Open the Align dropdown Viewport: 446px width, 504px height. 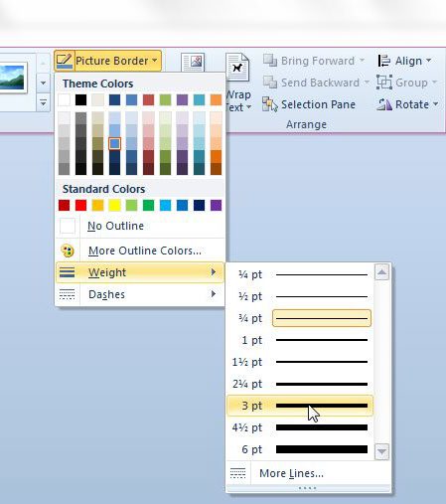(404, 61)
